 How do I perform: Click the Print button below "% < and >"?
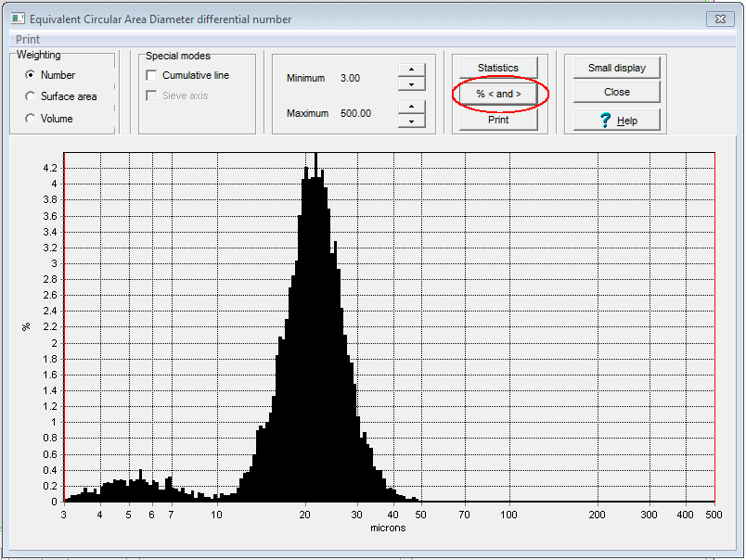pos(498,120)
